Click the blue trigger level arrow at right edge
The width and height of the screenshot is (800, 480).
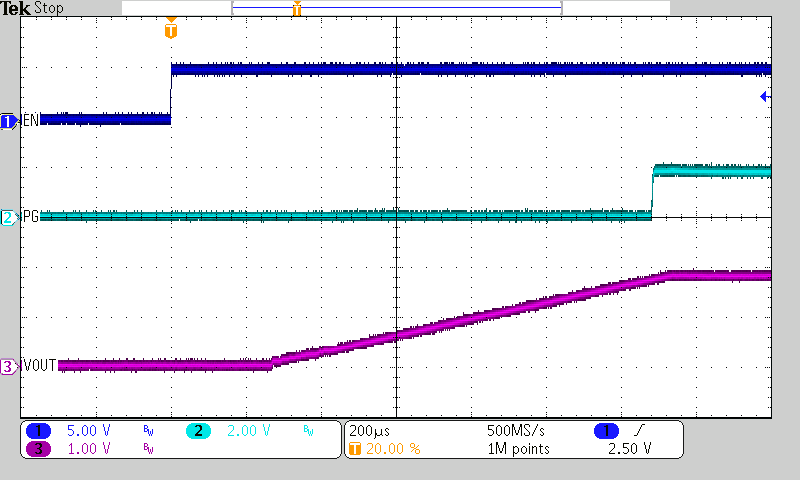[765, 97]
